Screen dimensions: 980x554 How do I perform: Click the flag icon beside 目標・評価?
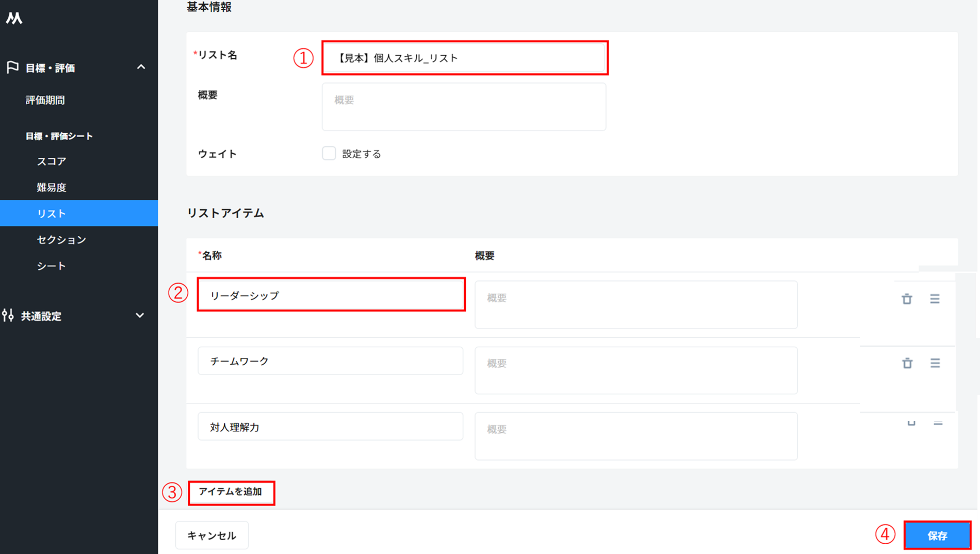(x=12, y=68)
